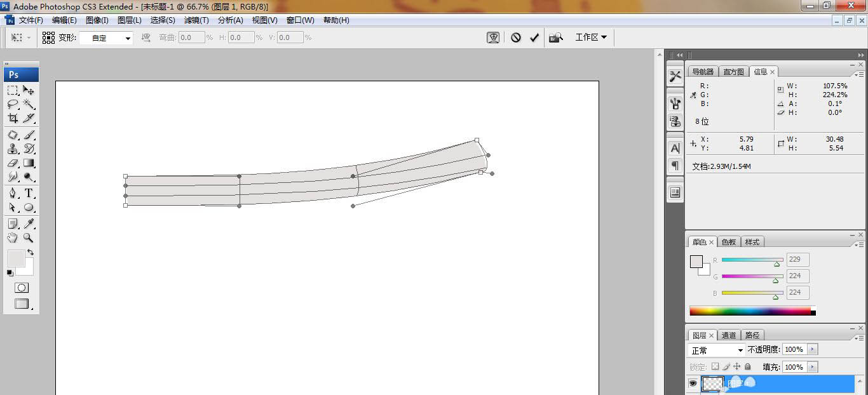The image size is (868, 395).
Task: Select the Type tool
Action: point(29,194)
